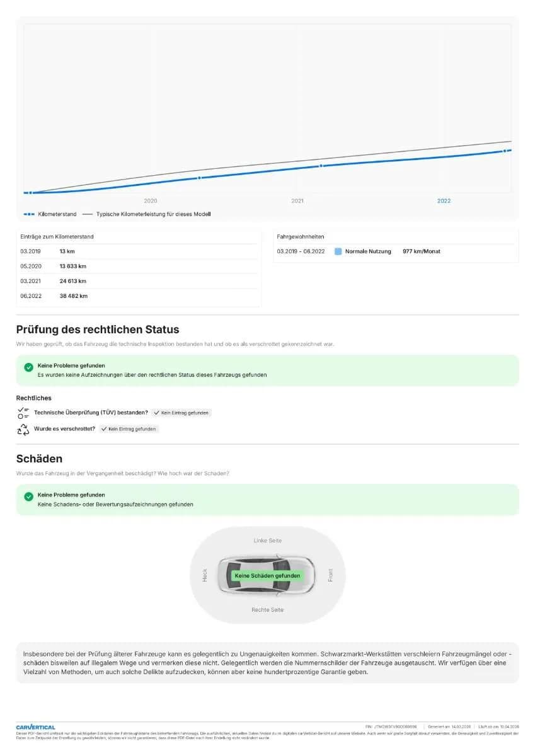Click the 'Linke Seite' label above car

(x=268, y=541)
